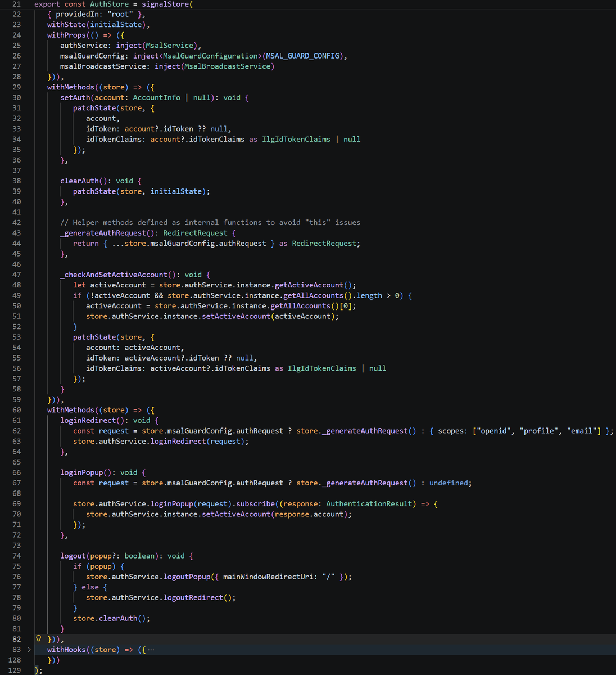Click '_checkAndSetActiveAccount' method name
Screen dimensions: 616x675
(114, 274)
